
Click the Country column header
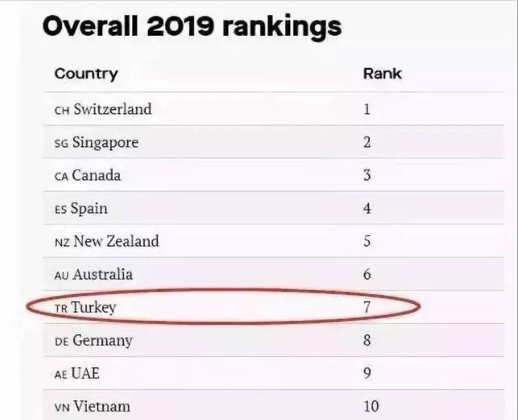coord(86,74)
